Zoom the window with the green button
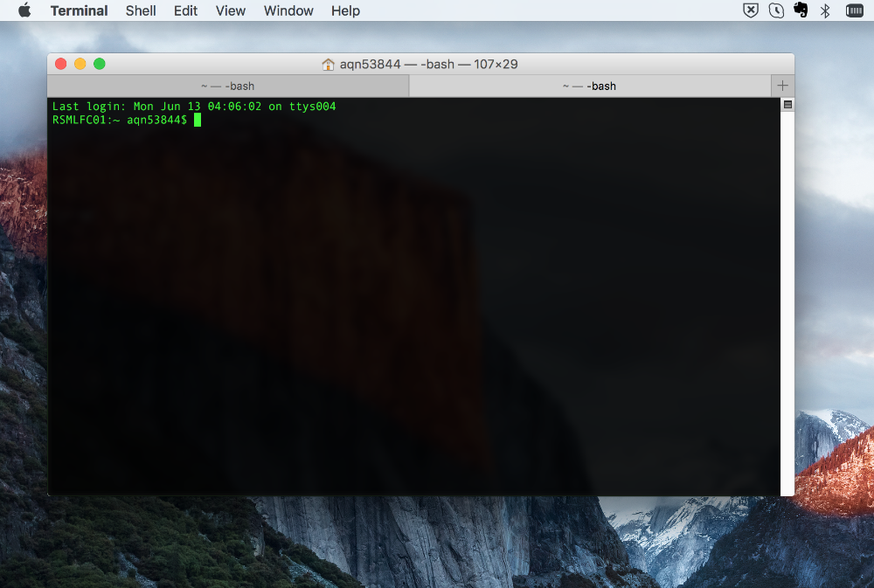This screenshot has height=588, width=874. 100,64
